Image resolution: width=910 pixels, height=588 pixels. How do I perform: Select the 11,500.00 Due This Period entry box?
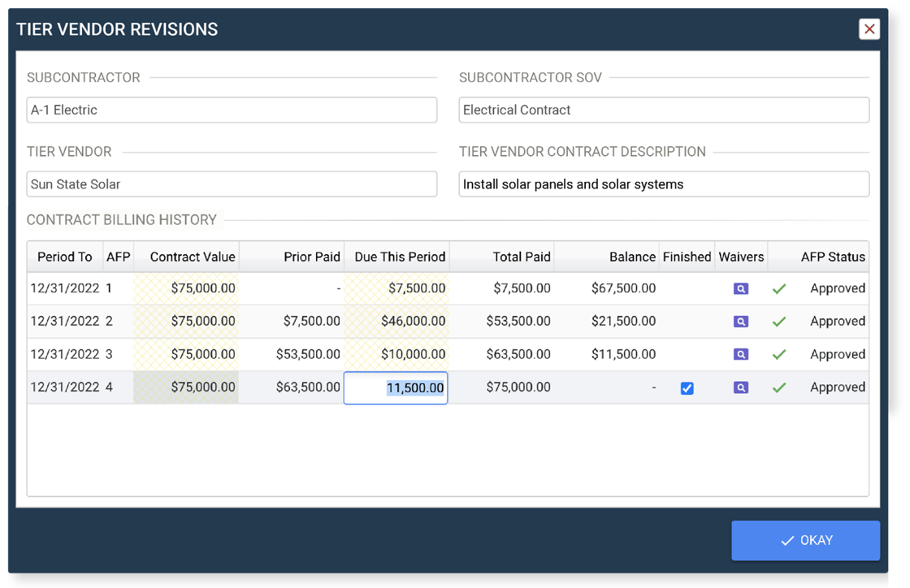[396, 387]
